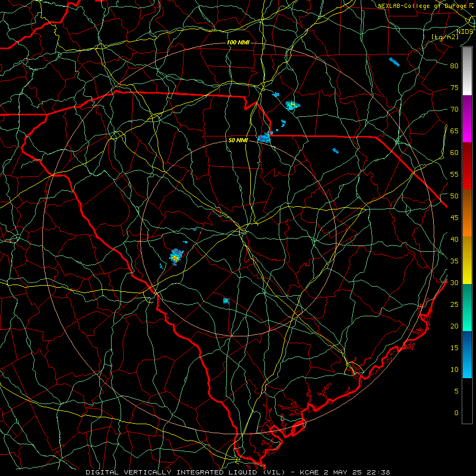The width and height of the screenshot is (476, 476).
Task: Click the '50 NMI' range ring label
Action: click(238, 140)
